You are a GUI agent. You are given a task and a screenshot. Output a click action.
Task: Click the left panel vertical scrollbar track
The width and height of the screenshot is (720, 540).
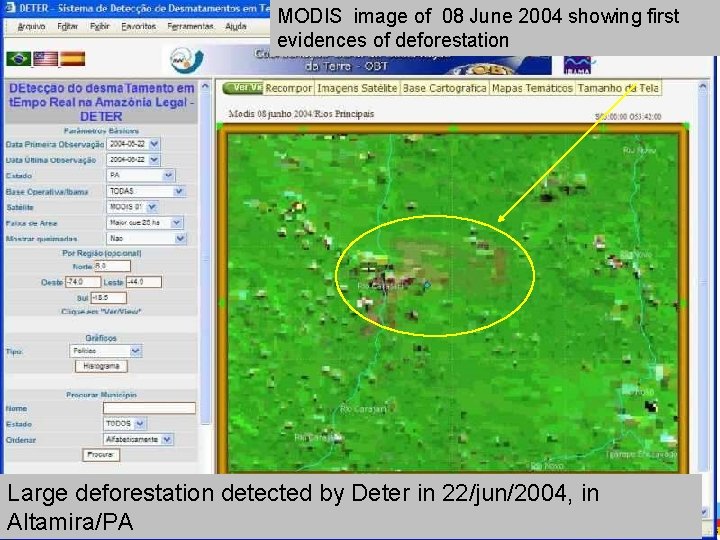(206, 257)
